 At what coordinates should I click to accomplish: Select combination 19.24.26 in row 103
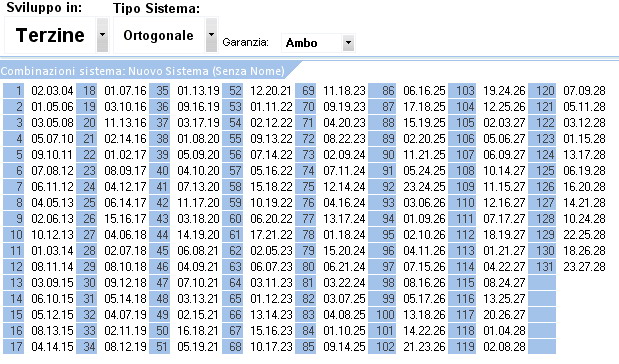tap(504, 91)
